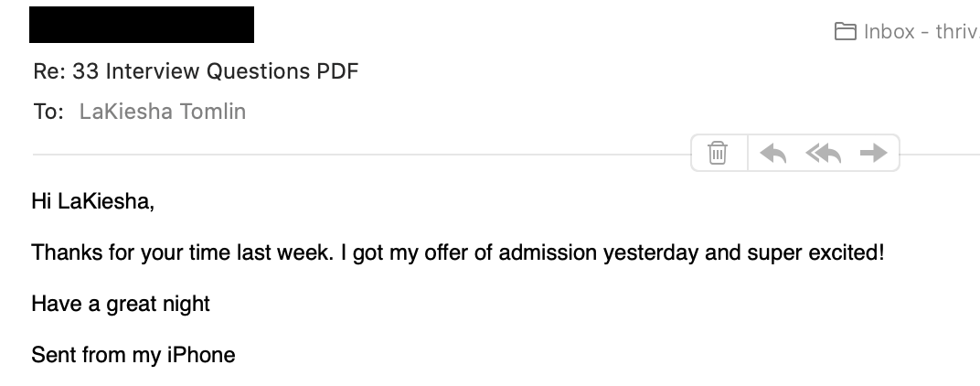Select recipient LaKiesha Tomlin
This screenshot has width=980, height=386.
coord(163,112)
